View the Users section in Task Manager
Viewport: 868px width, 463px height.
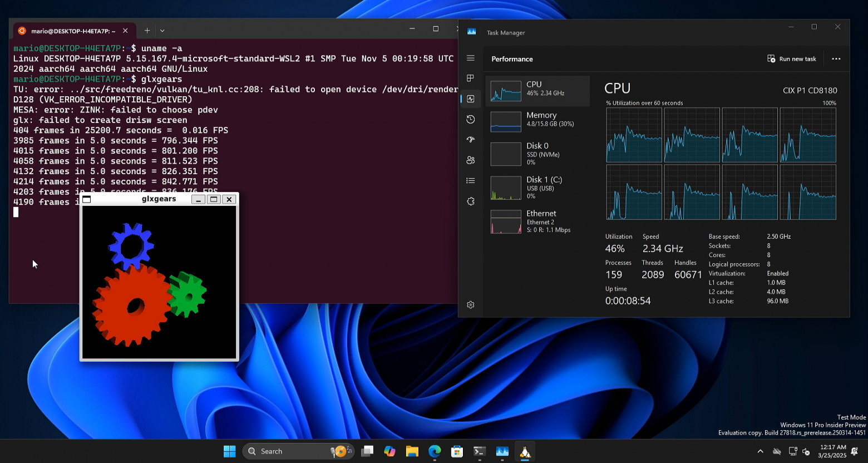[x=470, y=160]
